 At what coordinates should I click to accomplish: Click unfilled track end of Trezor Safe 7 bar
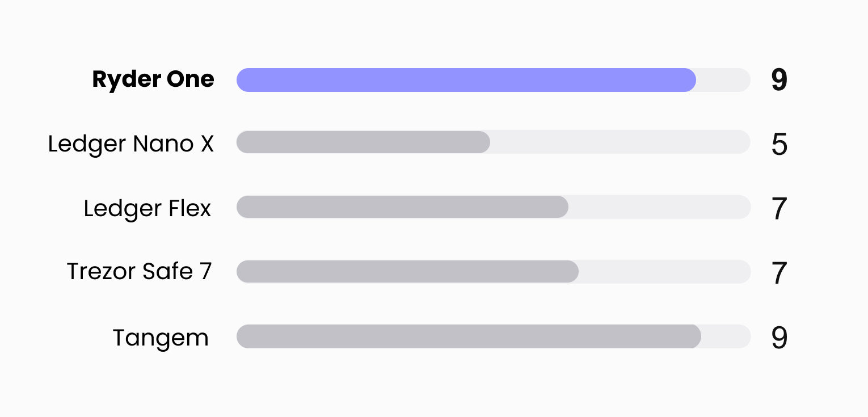tap(664, 271)
